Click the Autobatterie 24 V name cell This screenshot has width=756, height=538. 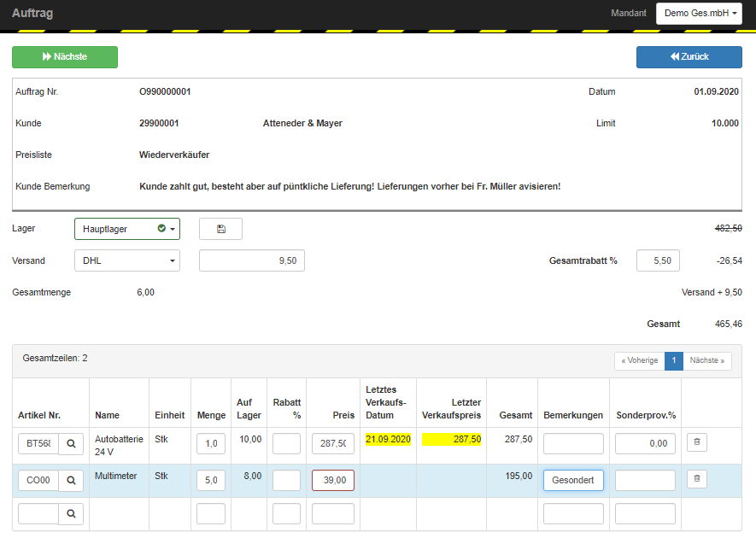[119, 446]
